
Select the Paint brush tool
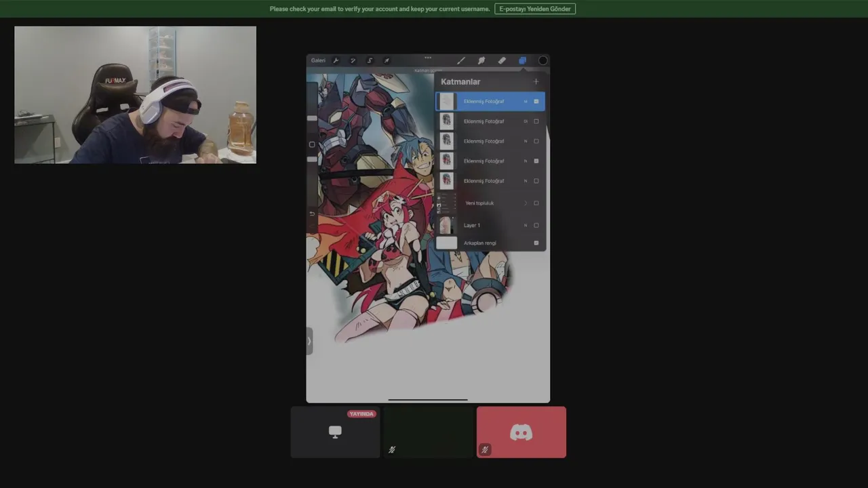click(x=461, y=60)
